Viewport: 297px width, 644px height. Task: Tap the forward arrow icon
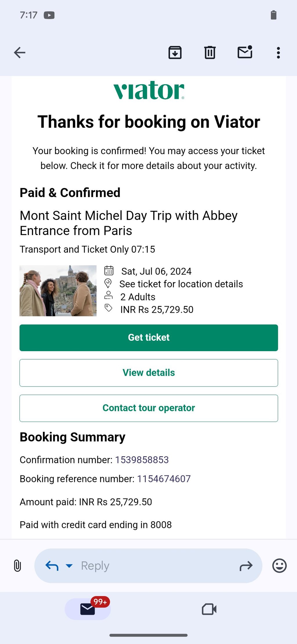click(x=246, y=566)
